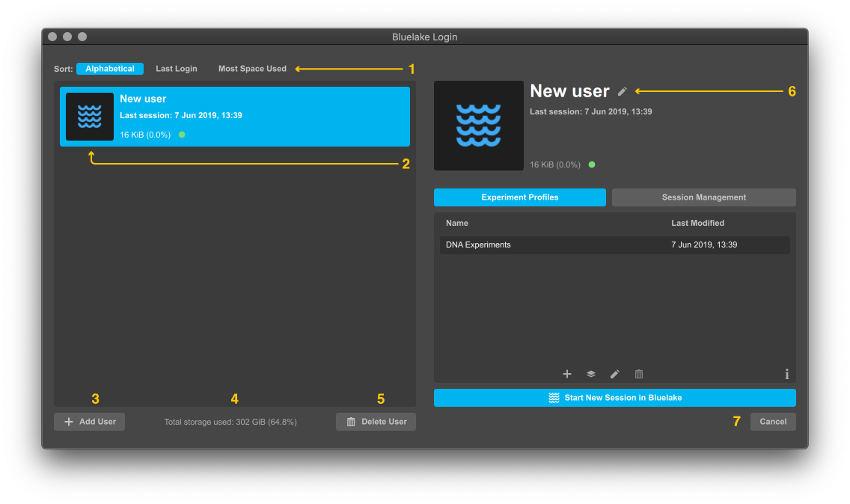
Task: Click the add experiment profile plus icon
Action: 567,374
